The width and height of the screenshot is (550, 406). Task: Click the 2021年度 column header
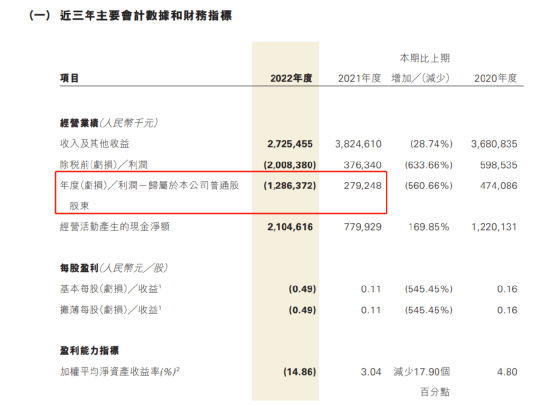pyautogui.click(x=359, y=78)
